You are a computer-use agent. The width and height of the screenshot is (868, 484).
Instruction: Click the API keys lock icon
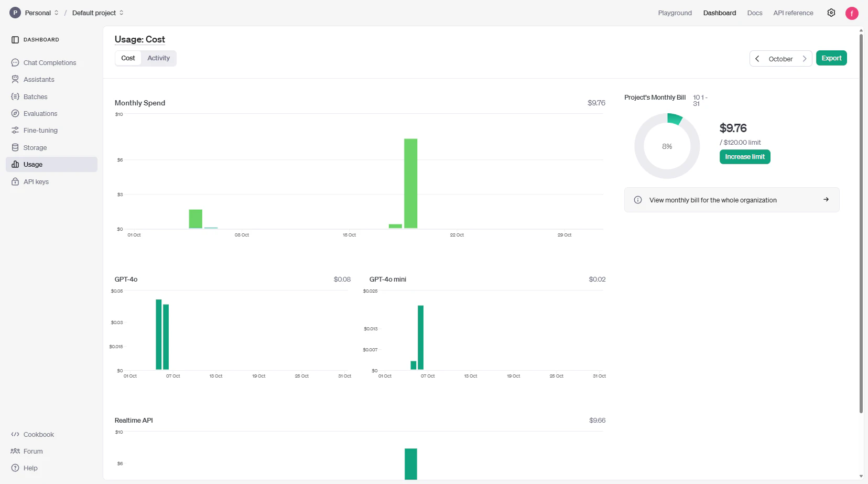[15, 182]
